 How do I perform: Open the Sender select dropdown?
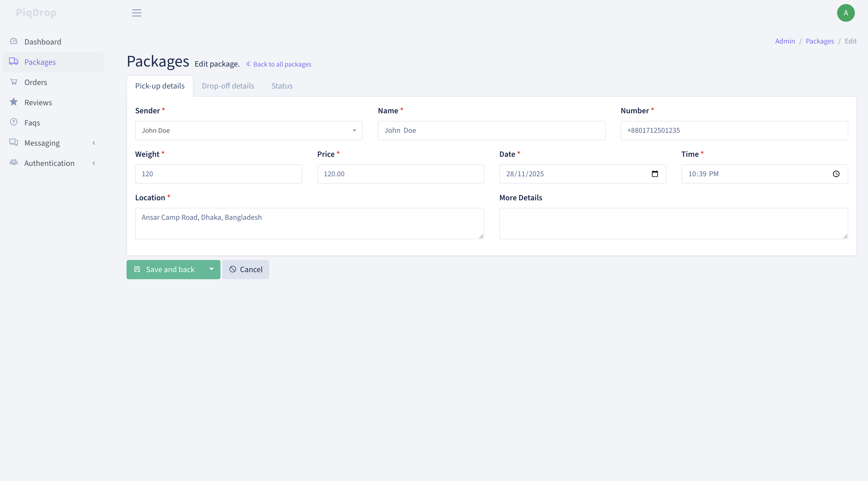coord(249,130)
